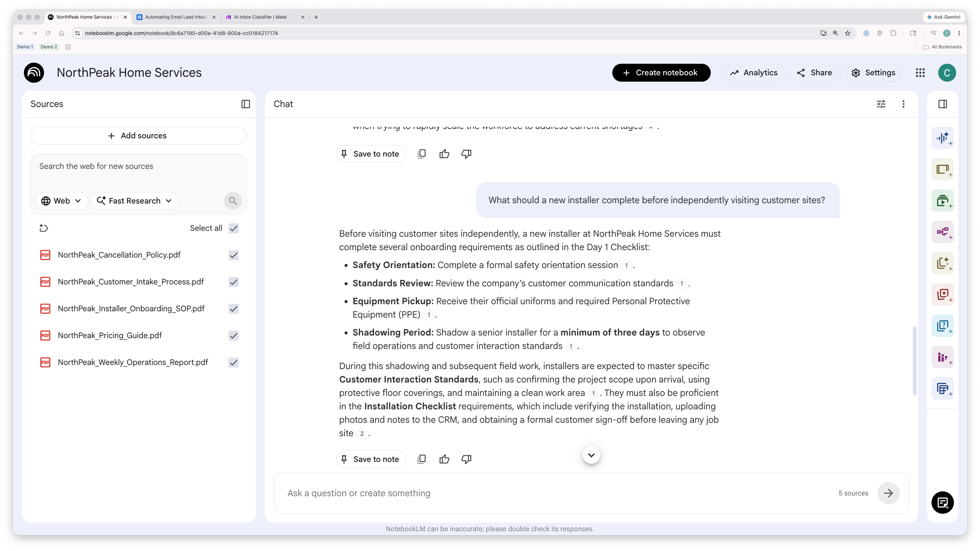Add a new note with the black round button
980x551 pixels.
[x=943, y=503]
